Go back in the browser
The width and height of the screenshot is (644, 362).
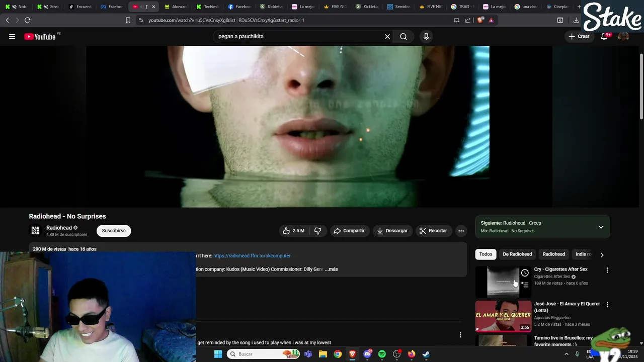click(x=7, y=20)
